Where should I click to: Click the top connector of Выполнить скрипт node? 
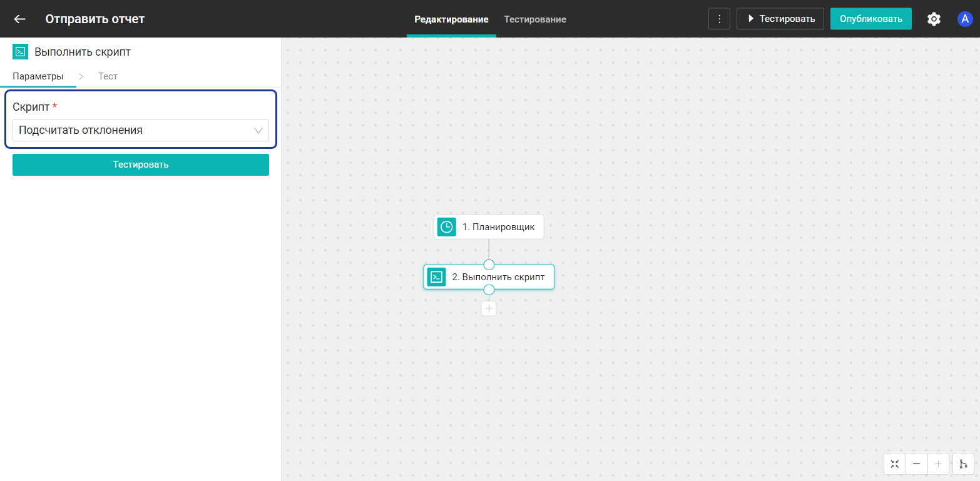coord(489,265)
